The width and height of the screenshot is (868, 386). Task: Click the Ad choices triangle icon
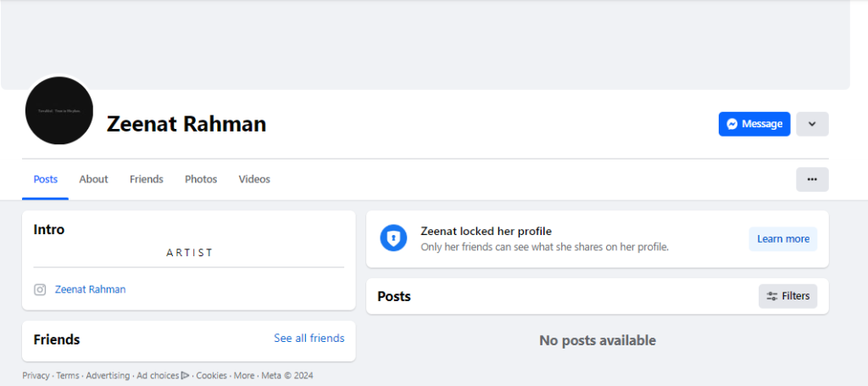[x=185, y=376]
